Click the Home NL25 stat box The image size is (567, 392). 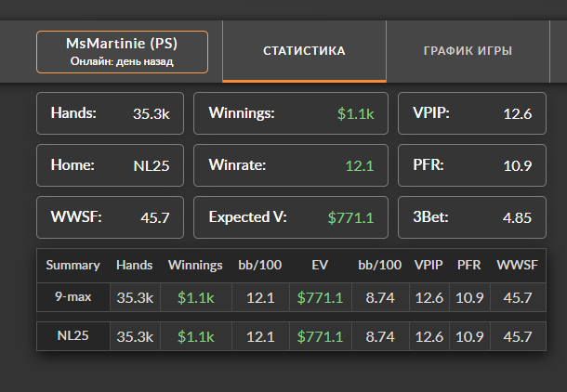[x=110, y=165]
